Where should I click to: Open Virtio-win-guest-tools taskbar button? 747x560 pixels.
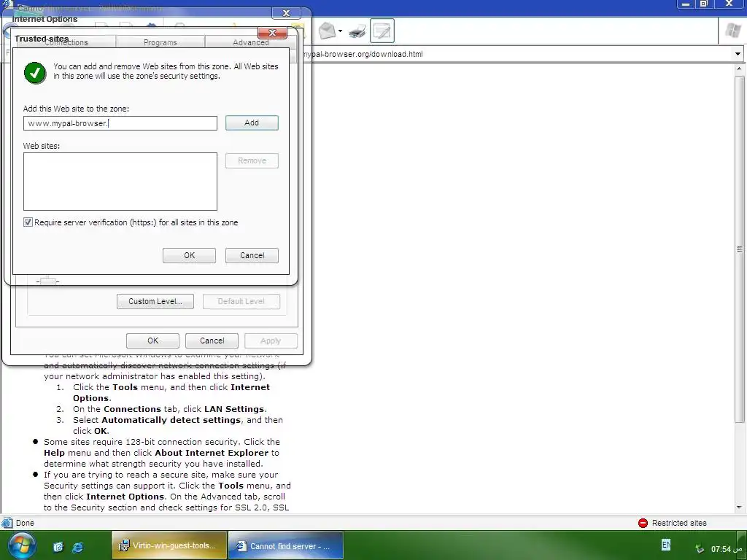click(x=169, y=545)
